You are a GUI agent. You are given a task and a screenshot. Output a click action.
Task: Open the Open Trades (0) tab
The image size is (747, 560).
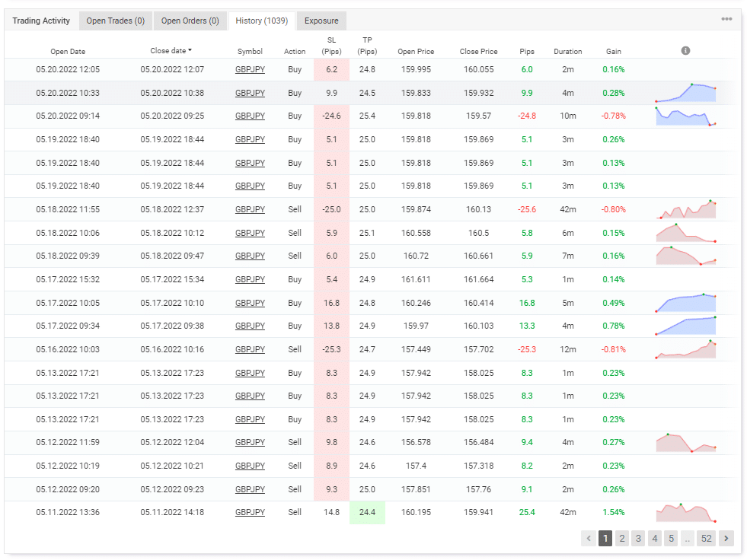(x=115, y=21)
